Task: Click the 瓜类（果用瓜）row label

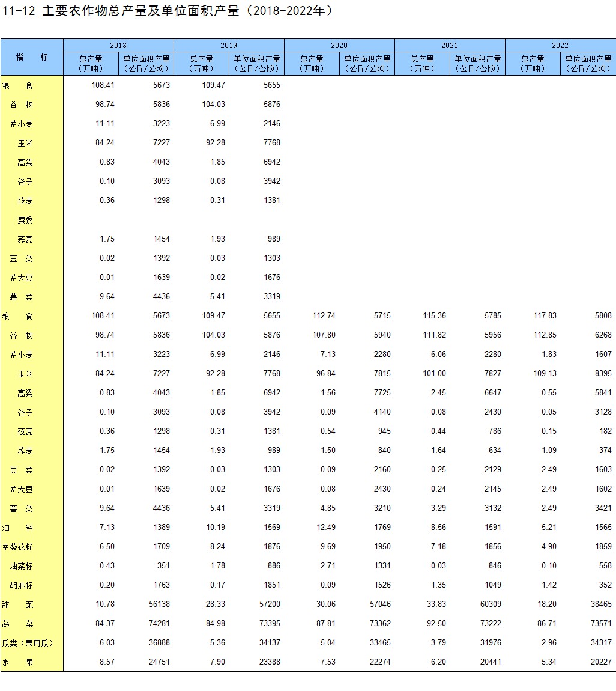Action: (28, 643)
